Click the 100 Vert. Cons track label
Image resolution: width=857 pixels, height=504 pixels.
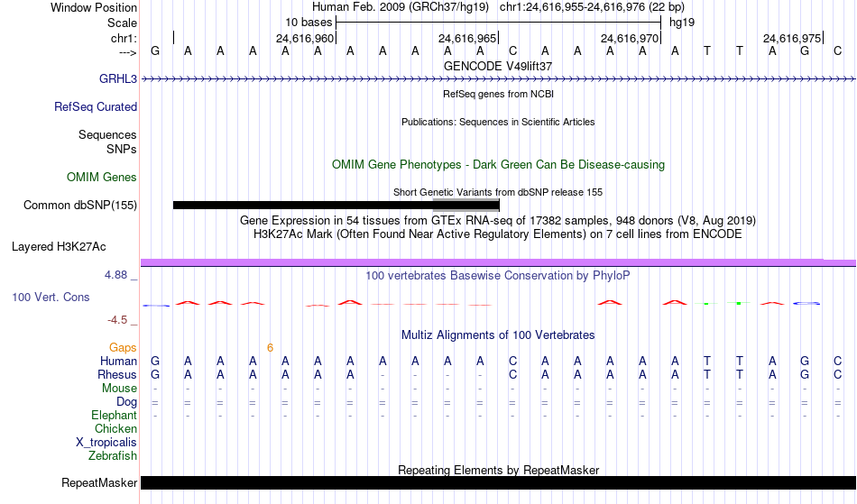(51, 297)
